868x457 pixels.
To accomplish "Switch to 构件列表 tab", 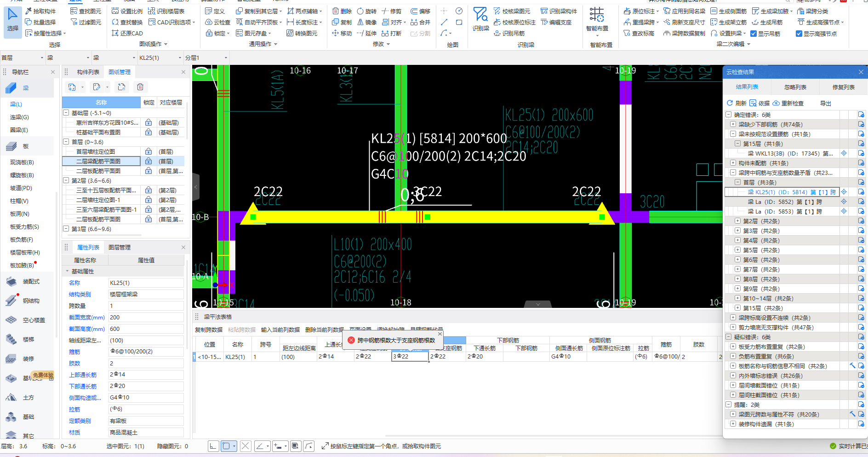I will [x=88, y=72].
